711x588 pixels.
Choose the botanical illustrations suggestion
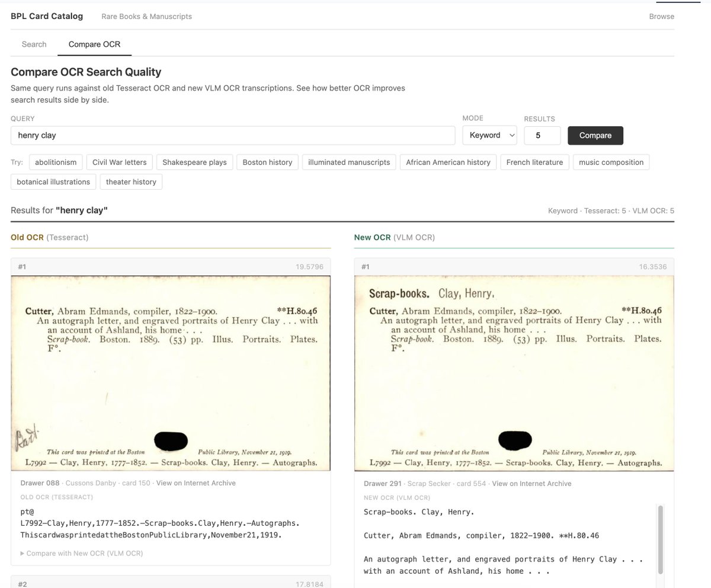(53, 181)
